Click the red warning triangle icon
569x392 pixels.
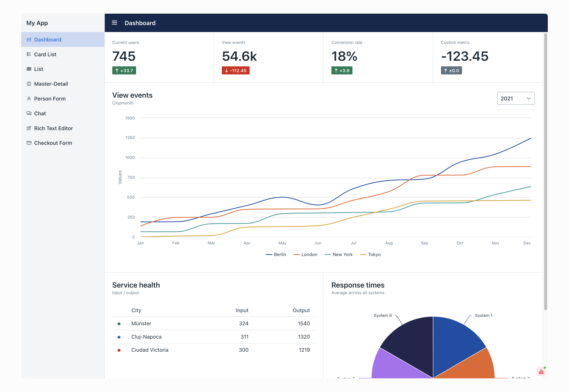pyautogui.click(x=541, y=372)
